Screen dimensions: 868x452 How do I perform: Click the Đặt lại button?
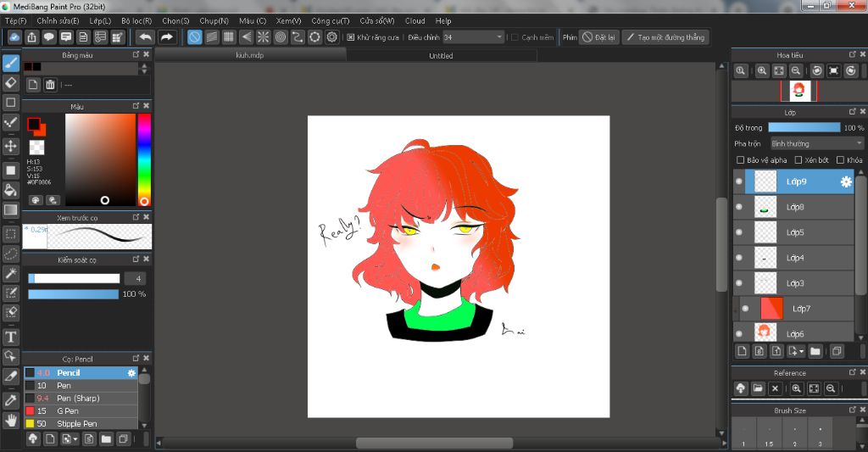point(599,37)
